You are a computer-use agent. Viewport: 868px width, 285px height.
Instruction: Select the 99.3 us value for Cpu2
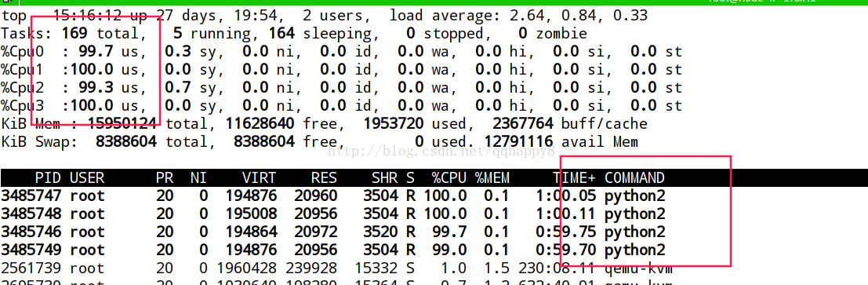tap(108, 88)
